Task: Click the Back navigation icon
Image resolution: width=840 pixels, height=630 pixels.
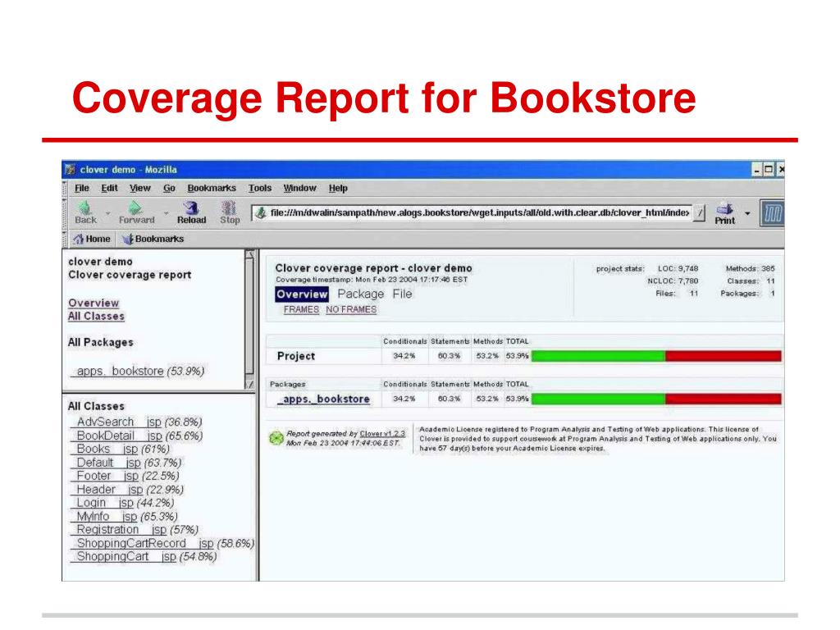Action: click(85, 208)
